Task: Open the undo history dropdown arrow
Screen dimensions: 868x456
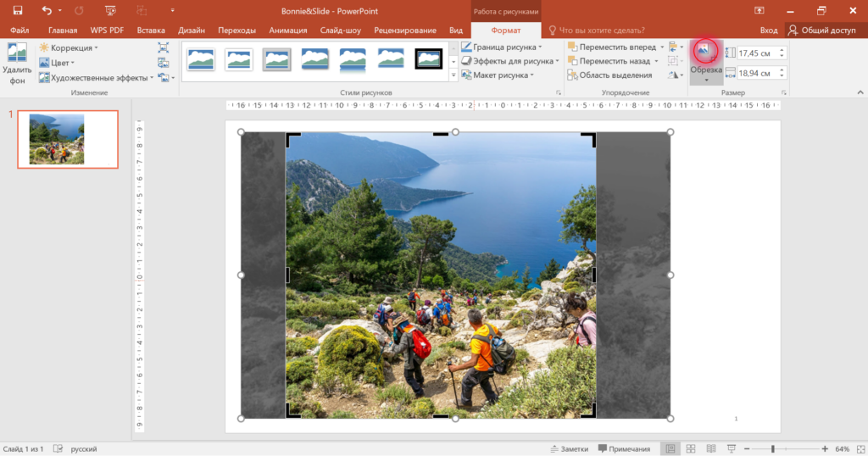Action: tap(60, 10)
